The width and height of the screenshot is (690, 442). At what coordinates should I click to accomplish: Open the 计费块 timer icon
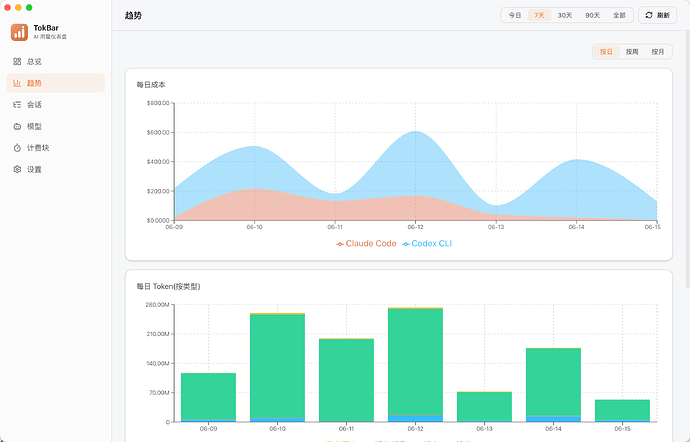coord(17,148)
